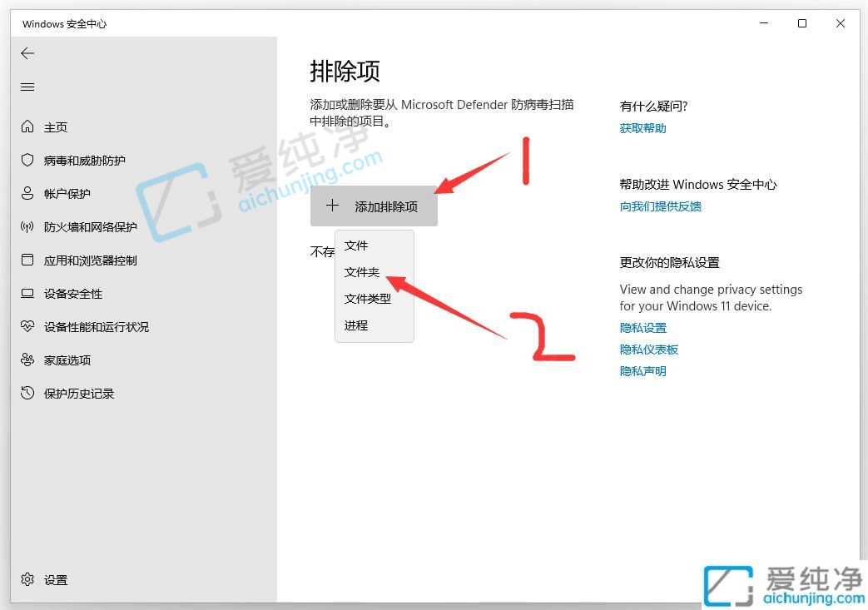The width and height of the screenshot is (868, 610).
Task: Click the back arrow at top left
Action: (x=27, y=53)
